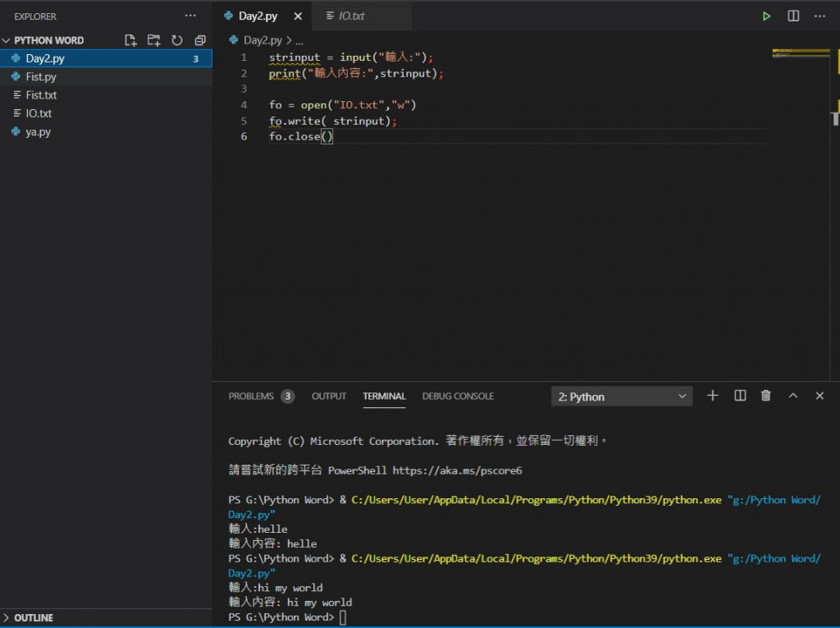Create a new file in PYTHON WORD

point(130,40)
